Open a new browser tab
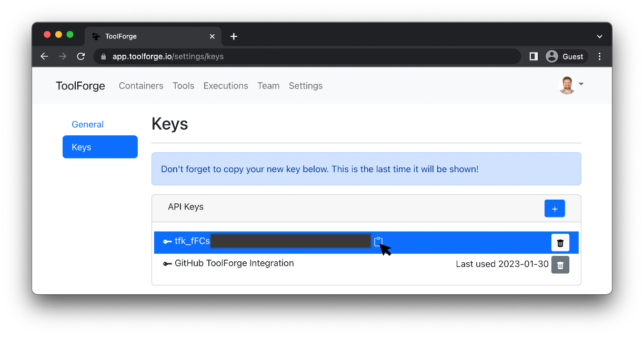 click(x=234, y=36)
